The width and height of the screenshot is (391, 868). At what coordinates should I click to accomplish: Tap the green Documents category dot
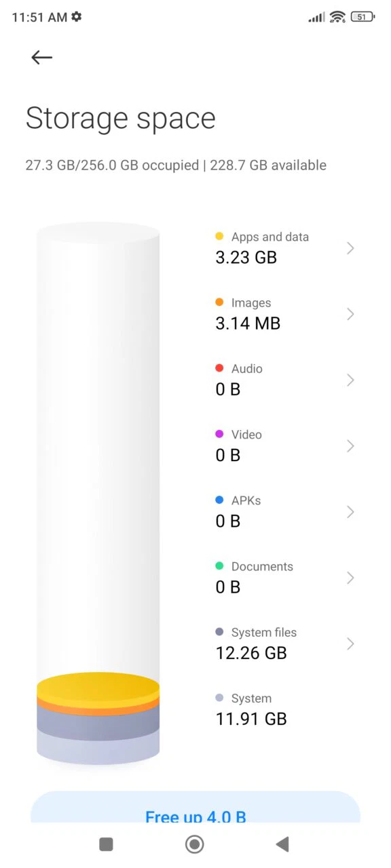pyautogui.click(x=219, y=566)
